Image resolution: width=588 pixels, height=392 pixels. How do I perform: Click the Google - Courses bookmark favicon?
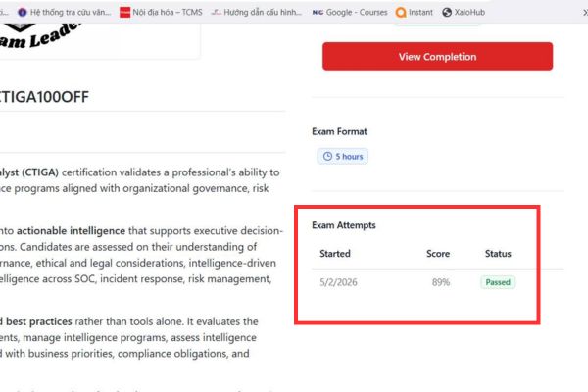pos(318,12)
